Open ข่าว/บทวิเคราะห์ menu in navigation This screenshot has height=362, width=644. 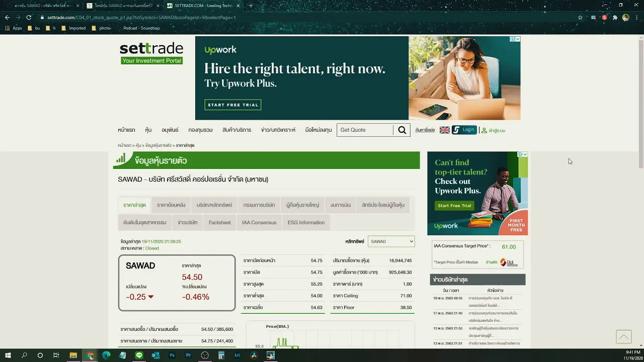(x=278, y=130)
